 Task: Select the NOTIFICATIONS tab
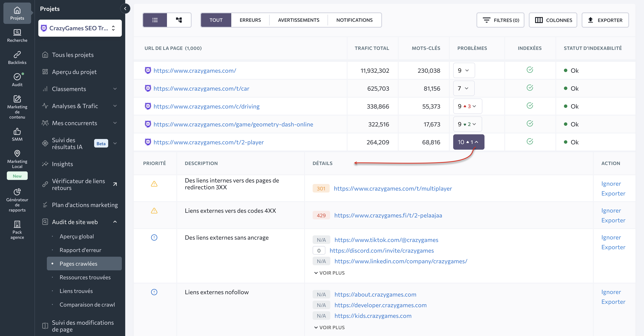(354, 20)
